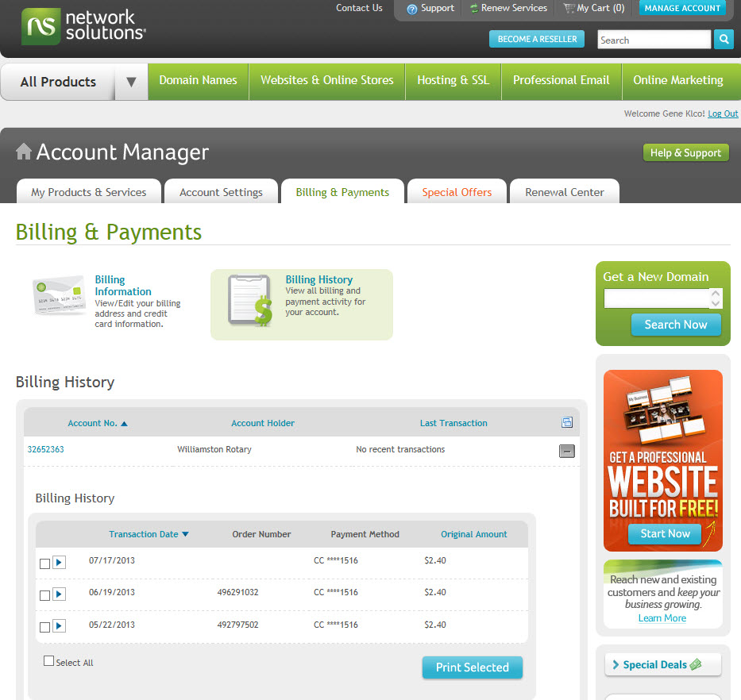Open the Contact Us link
Screen dimensions: 741x700
click(x=359, y=8)
